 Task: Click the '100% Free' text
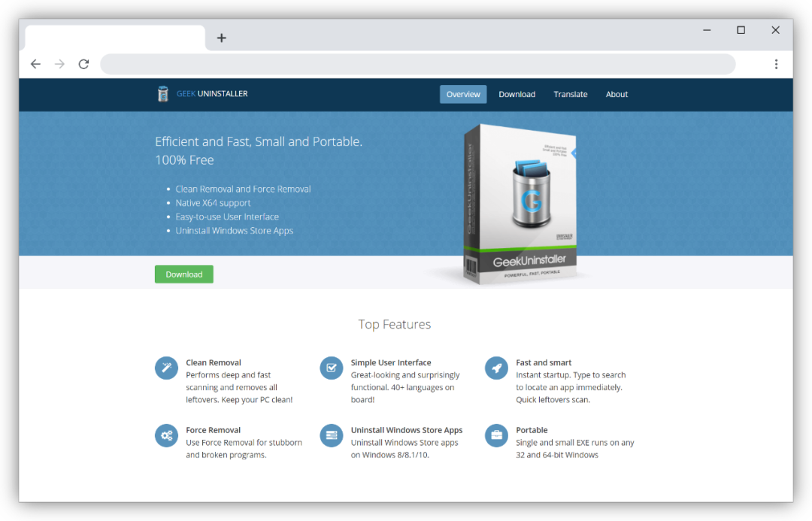(x=184, y=160)
